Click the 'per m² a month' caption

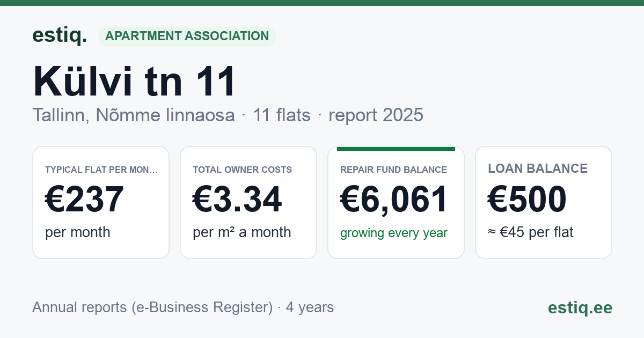coord(242,232)
